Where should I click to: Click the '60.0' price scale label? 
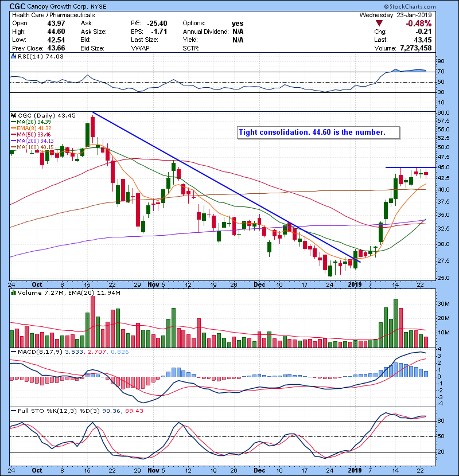(x=443, y=112)
